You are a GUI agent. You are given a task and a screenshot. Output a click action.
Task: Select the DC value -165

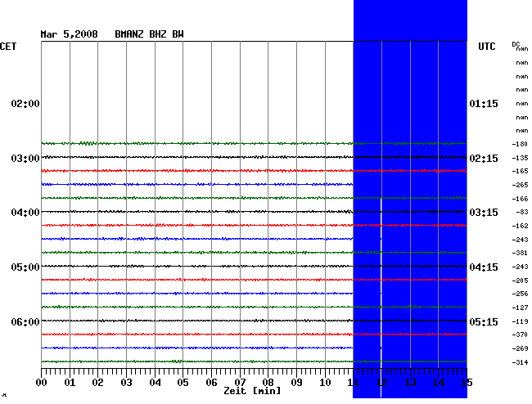(520, 171)
